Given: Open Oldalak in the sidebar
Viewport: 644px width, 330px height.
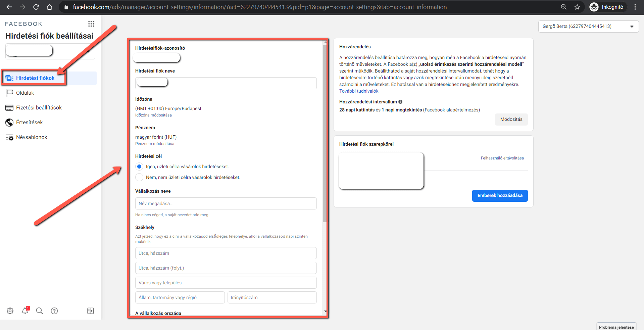Looking at the screenshot, I should [x=25, y=93].
